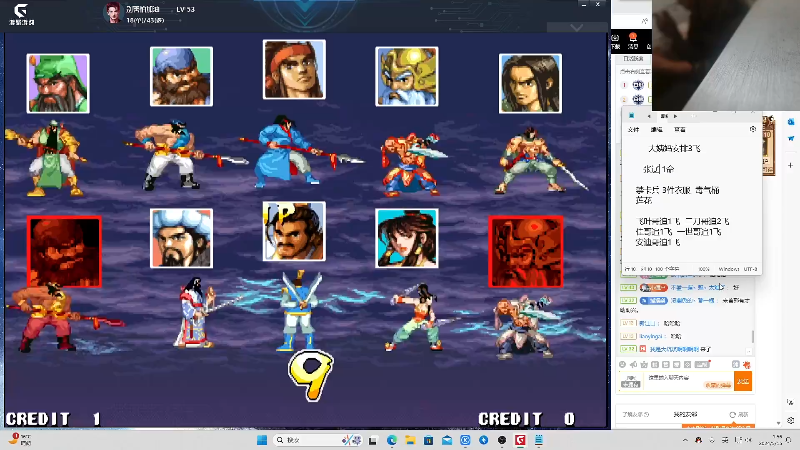Select the blue-turban bearded warrior portrait
800x450 pixels.
(181, 77)
